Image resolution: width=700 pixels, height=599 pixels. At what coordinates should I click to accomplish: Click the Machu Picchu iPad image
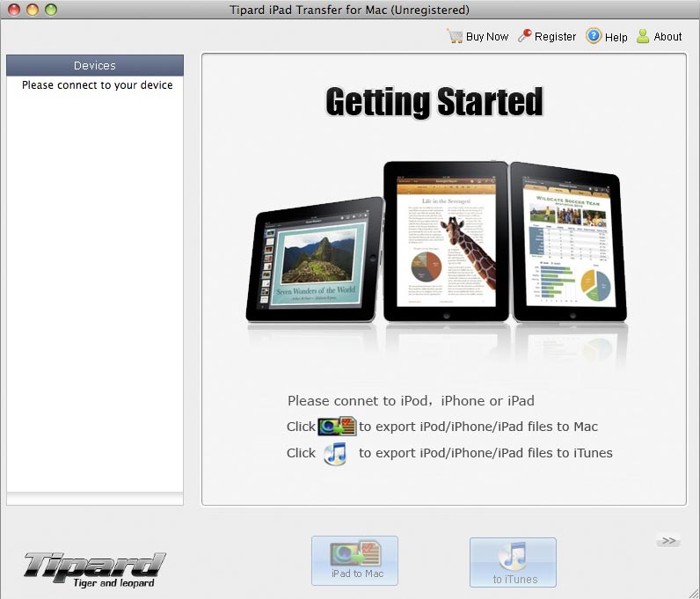pos(315,260)
